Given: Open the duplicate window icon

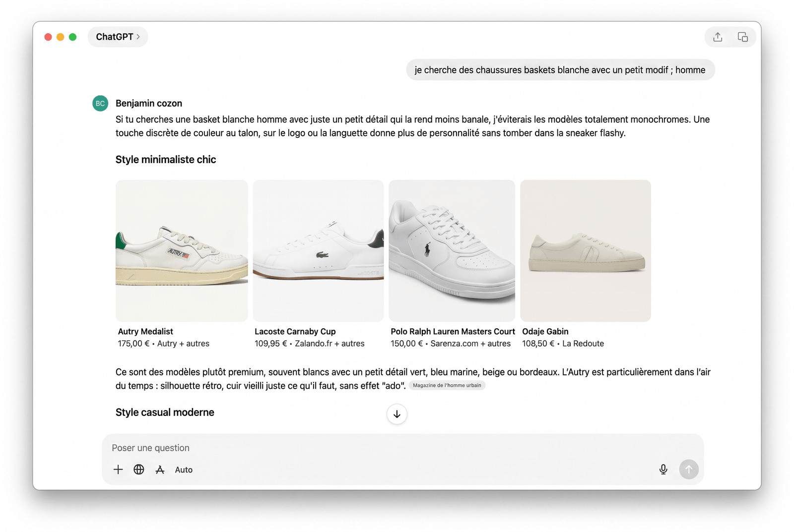Looking at the screenshot, I should click(x=743, y=37).
